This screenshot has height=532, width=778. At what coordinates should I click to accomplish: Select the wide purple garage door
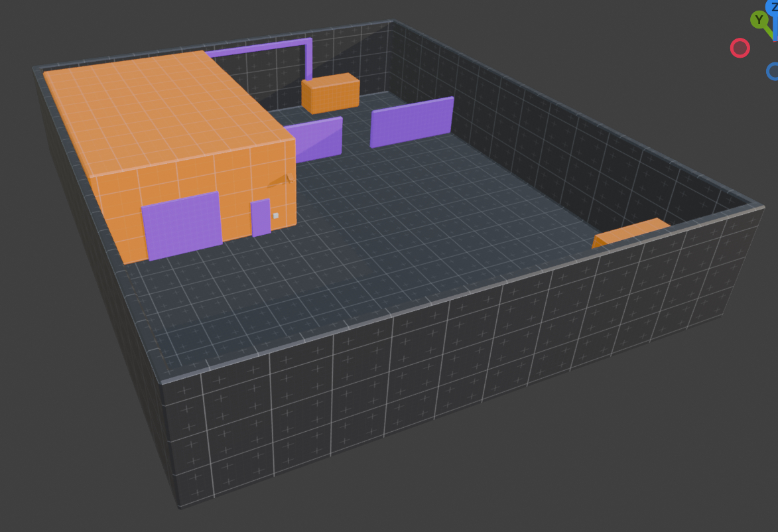[181, 225]
